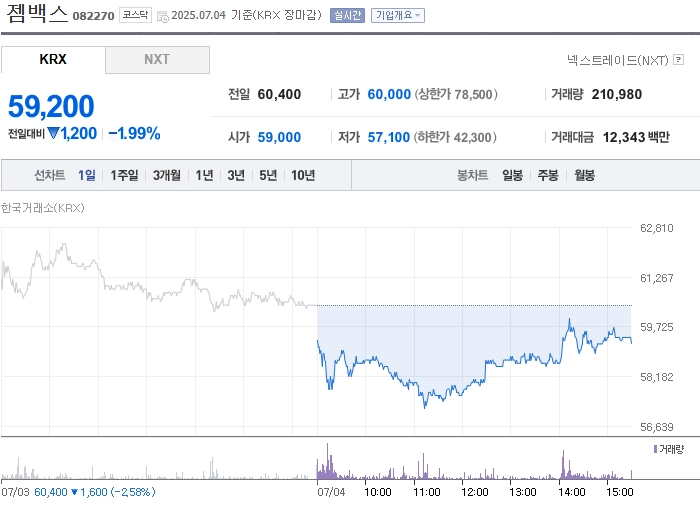Show the 일봉 candlestick chart

point(512,175)
